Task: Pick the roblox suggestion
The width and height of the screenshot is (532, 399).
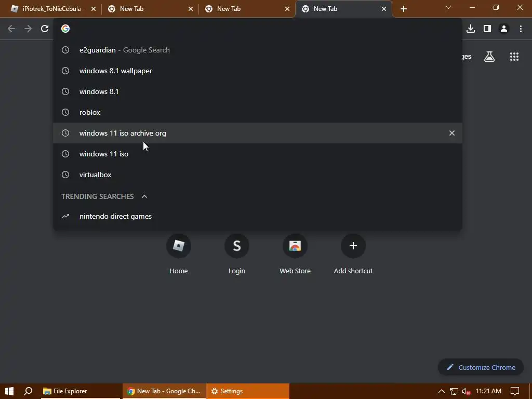Action: (x=258, y=112)
